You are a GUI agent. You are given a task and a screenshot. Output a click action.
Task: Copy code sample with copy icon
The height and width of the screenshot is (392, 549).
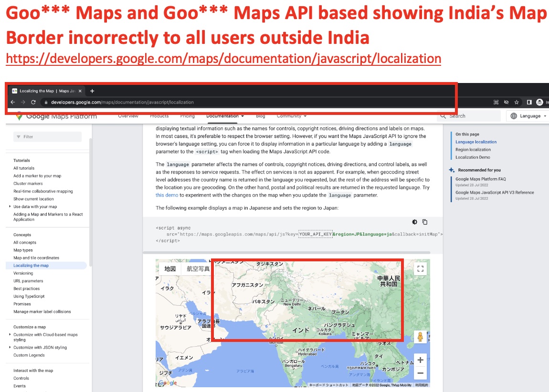click(425, 222)
